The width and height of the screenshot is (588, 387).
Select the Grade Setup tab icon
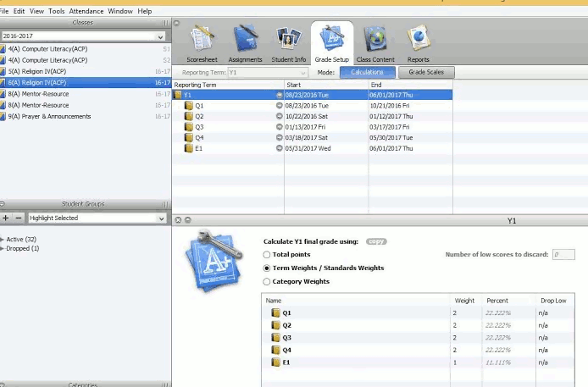[x=332, y=38]
